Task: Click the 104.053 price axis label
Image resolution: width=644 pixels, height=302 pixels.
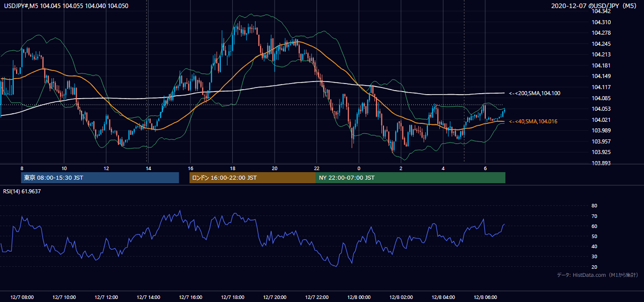Action: point(601,109)
